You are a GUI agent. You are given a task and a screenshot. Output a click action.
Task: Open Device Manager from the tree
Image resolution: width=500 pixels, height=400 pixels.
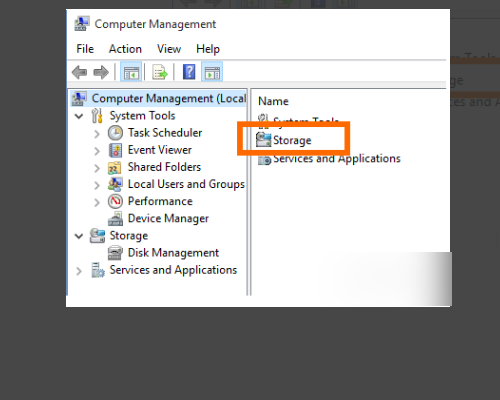tap(168, 218)
